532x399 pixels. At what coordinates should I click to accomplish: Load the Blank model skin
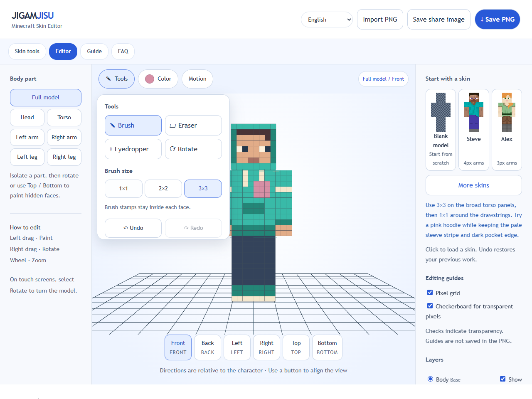tap(441, 130)
